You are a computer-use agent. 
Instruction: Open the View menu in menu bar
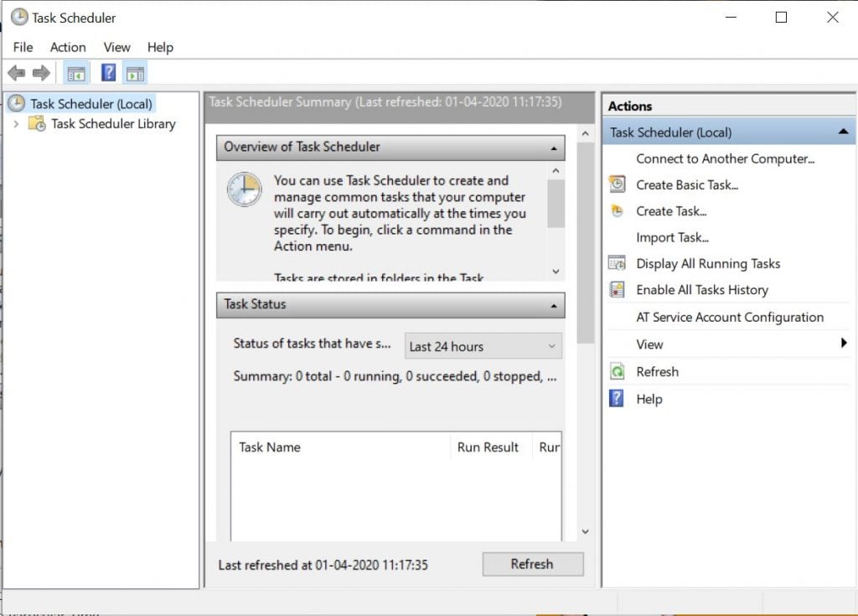[x=117, y=47]
